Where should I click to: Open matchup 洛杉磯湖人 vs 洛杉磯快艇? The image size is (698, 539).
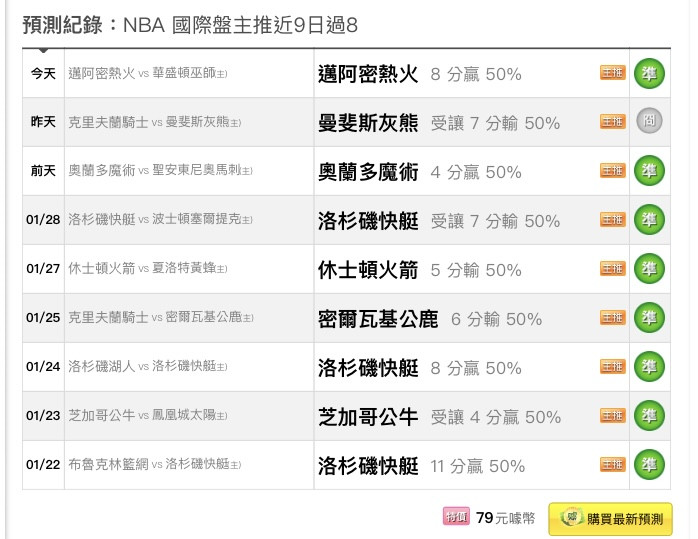pyautogui.click(x=147, y=366)
